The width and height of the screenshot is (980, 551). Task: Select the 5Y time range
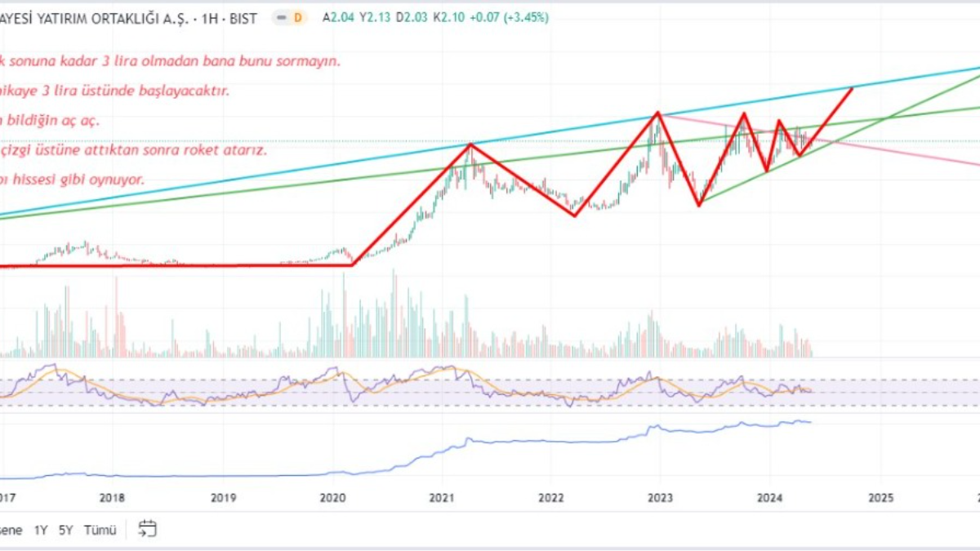click(65, 530)
